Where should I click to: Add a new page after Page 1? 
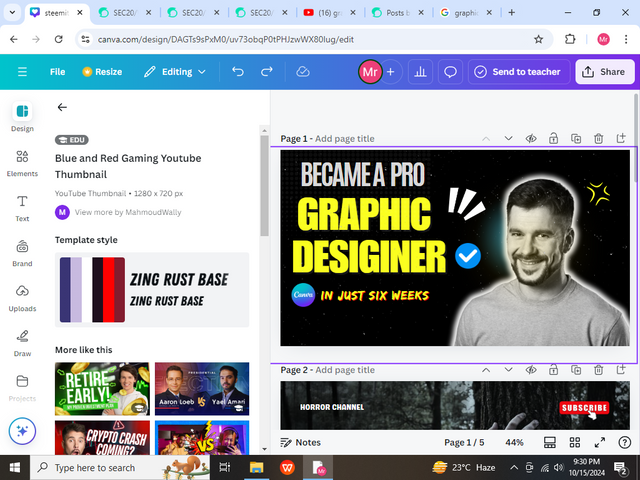[621, 139]
